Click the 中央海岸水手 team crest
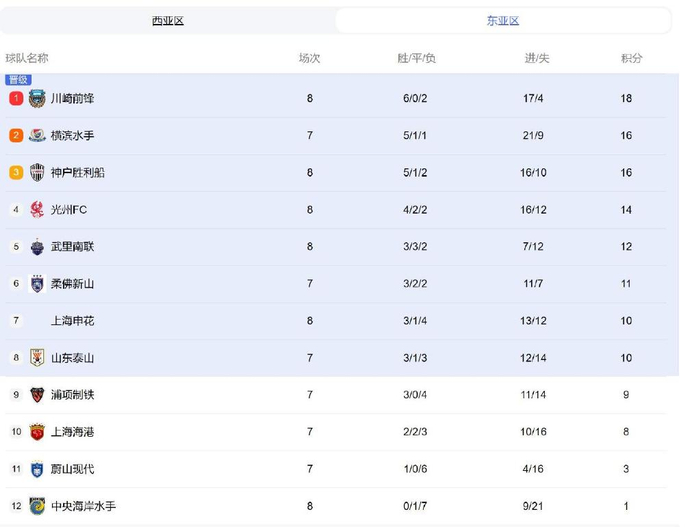The width and height of the screenshot is (700, 527). point(37,505)
